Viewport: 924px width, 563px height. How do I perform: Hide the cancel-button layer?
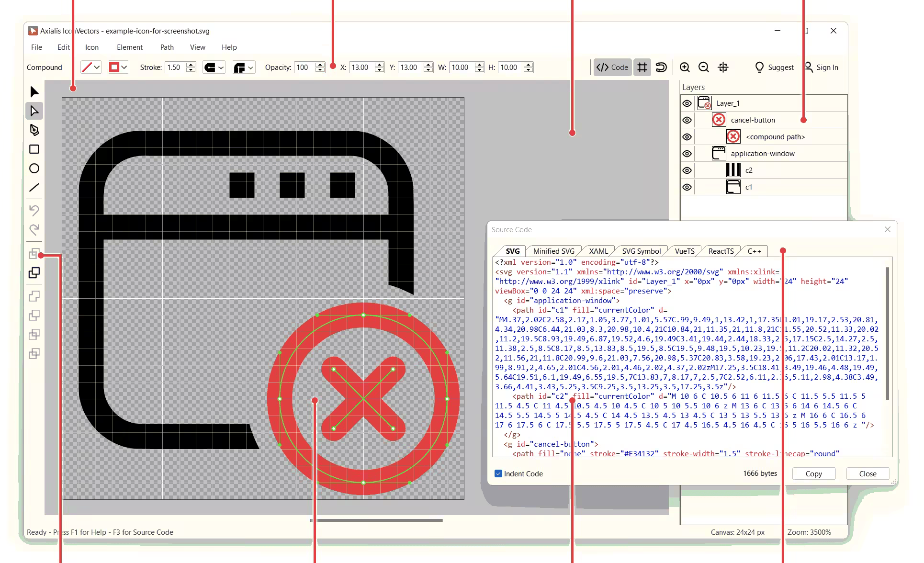pos(687,120)
